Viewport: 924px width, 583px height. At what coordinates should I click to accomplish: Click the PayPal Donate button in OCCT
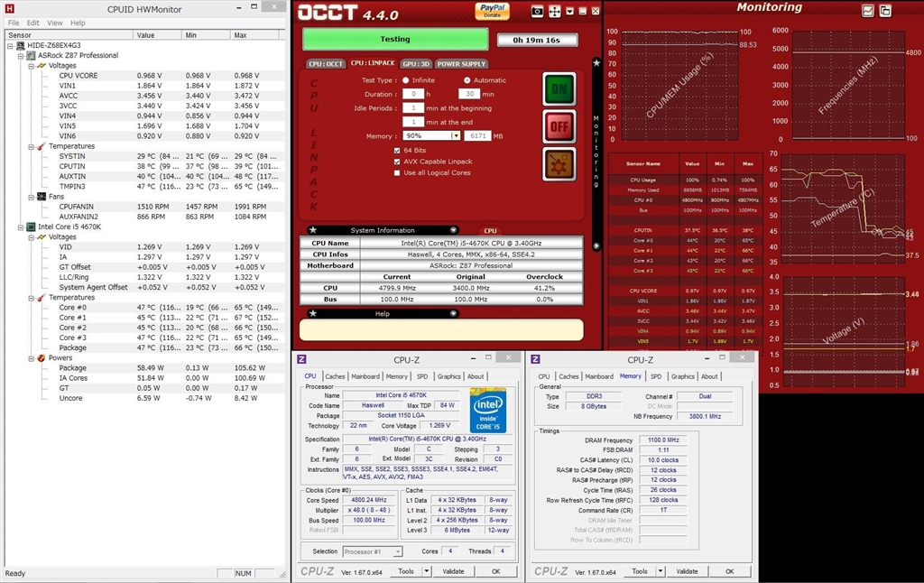tap(492, 11)
